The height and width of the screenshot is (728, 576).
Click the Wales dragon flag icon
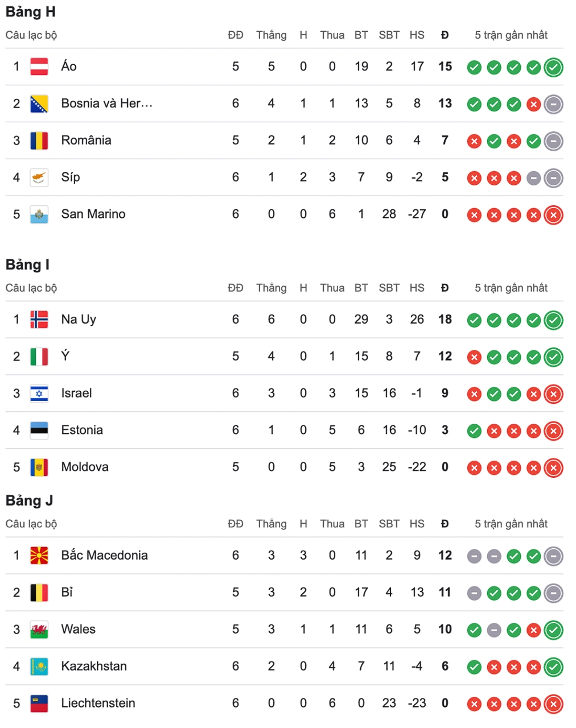(39, 630)
